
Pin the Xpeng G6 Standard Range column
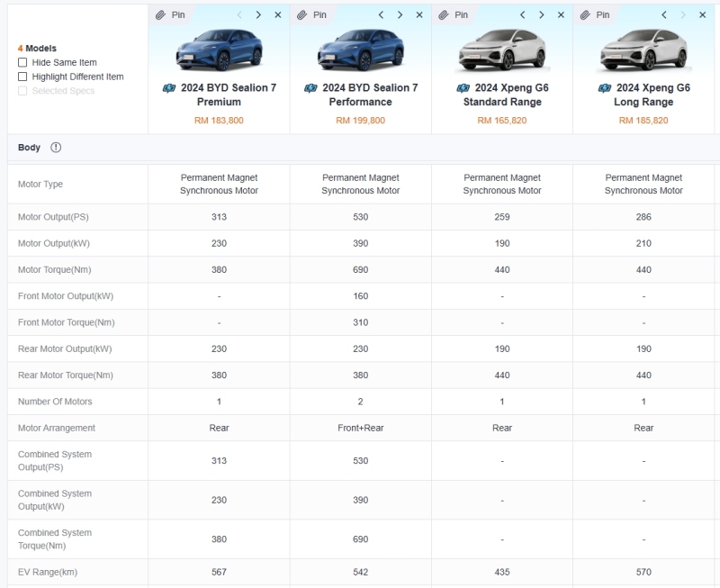[x=453, y=15]
